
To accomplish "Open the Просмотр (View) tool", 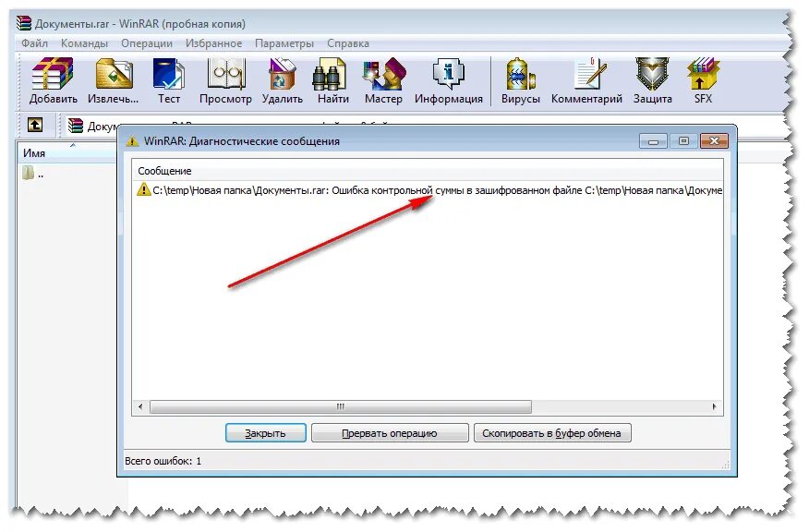I will click(x=225, y=81).
